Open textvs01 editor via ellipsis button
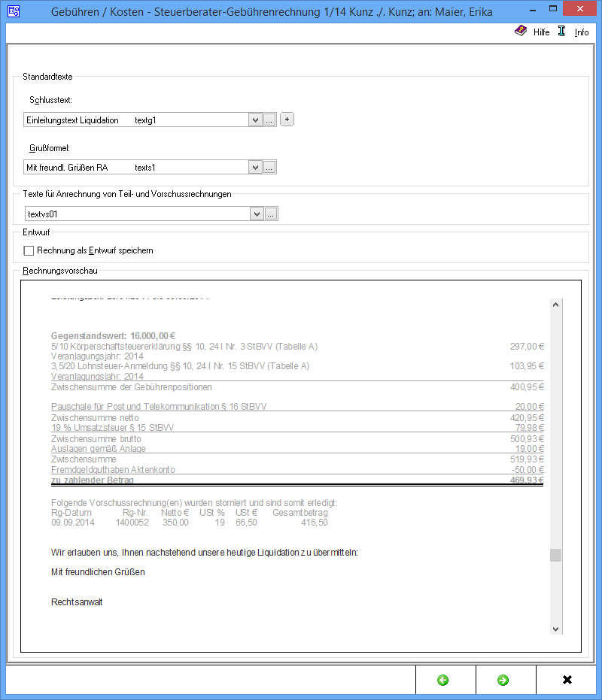Viewport: 602px width, 700px height. (x=270, y=214)
